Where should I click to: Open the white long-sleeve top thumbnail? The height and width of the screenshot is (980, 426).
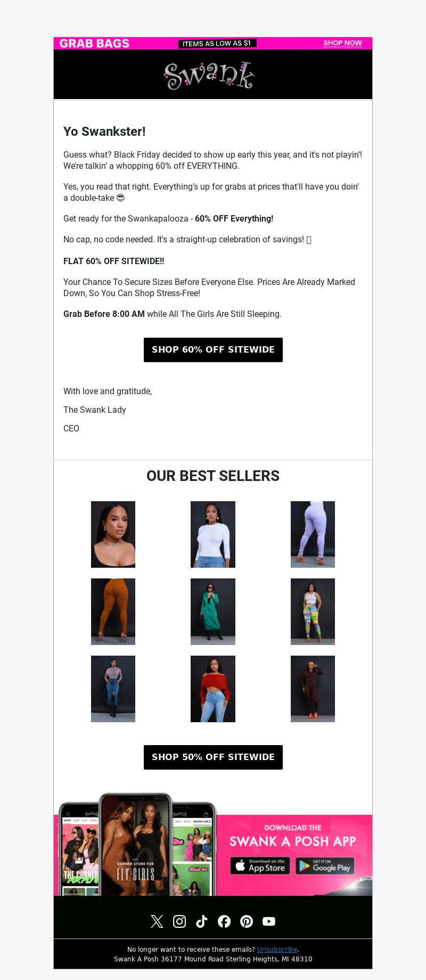213,534
